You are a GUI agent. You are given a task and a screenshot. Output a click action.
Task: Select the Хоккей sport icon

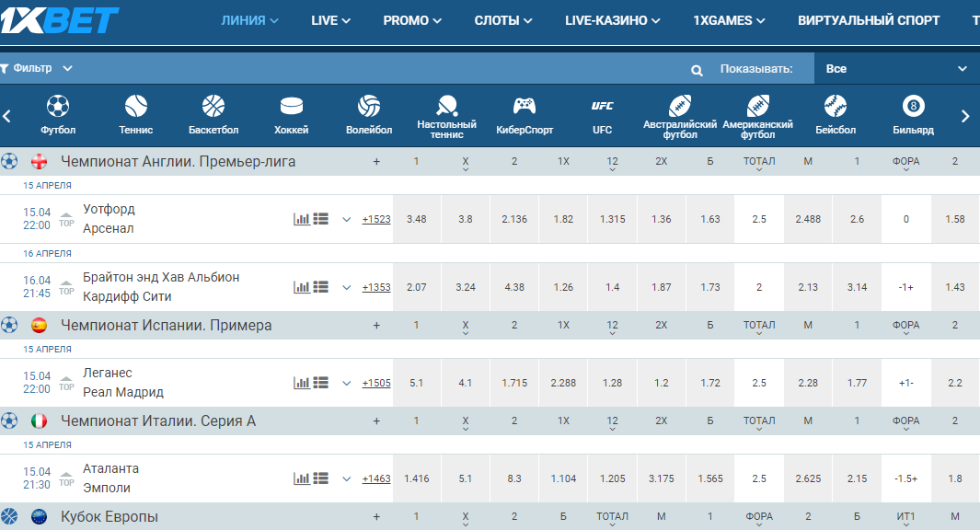(292, 106)
